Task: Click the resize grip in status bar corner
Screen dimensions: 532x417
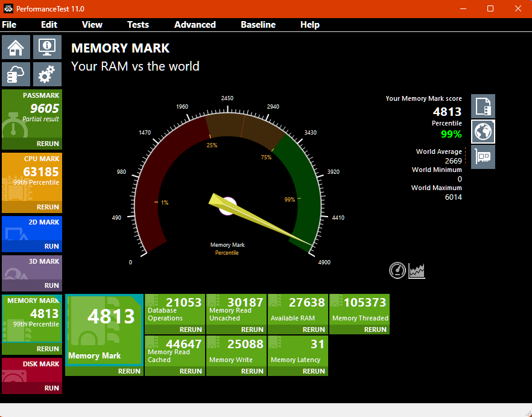Action: point(528,413)
